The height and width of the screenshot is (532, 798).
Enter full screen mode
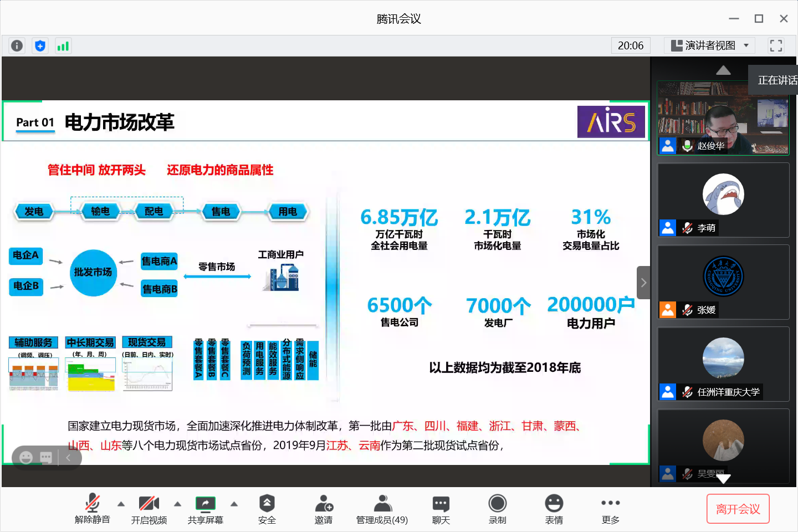click(x=776, y=45)
